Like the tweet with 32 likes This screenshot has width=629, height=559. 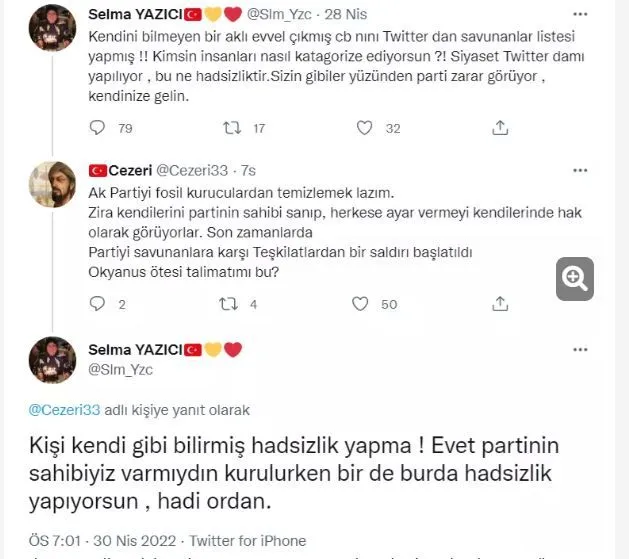click(364, 128)
